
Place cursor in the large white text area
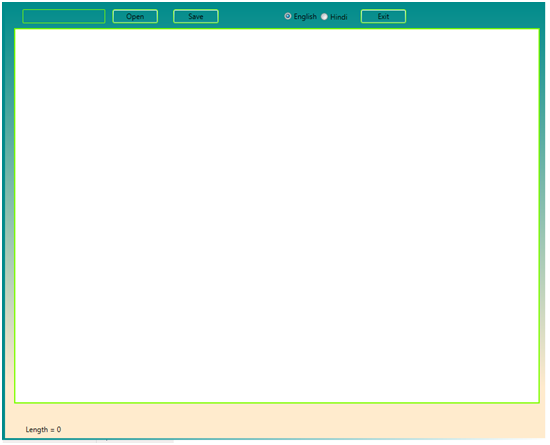(x=277, y=216)
